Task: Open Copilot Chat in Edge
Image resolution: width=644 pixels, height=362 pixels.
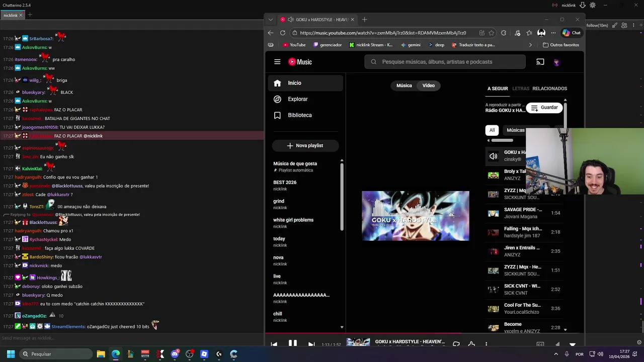Action: click(572, 33)
